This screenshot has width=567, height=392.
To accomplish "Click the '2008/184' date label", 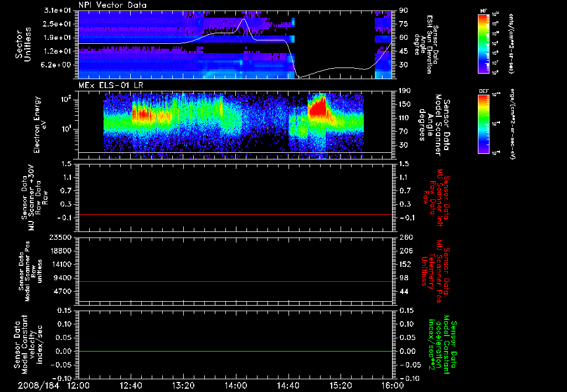I will coord(38,385).
